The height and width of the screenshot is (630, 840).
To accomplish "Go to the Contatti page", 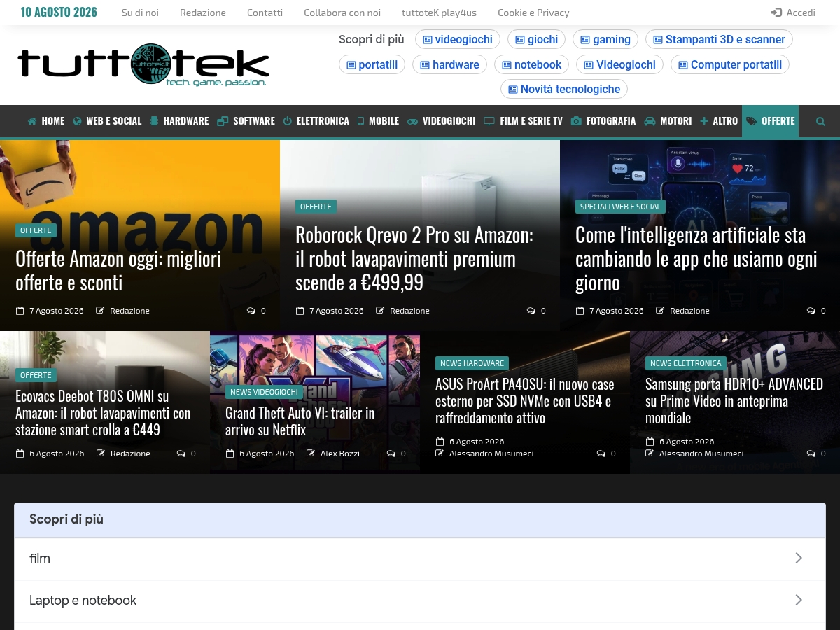I will tap(265, 13).
